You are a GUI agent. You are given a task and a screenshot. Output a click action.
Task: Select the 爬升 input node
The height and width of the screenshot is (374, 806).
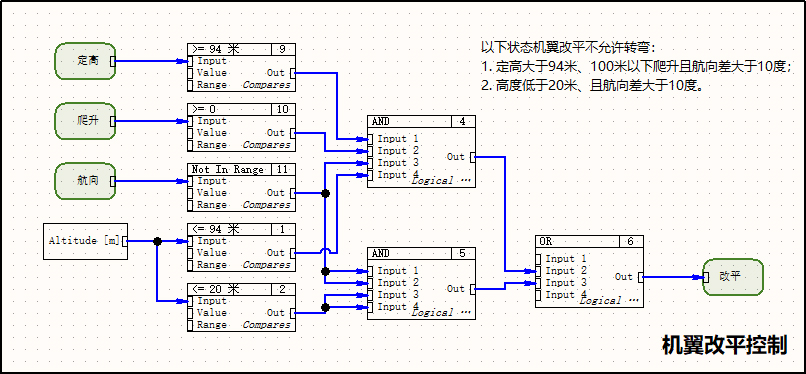[x=85, y=121]
